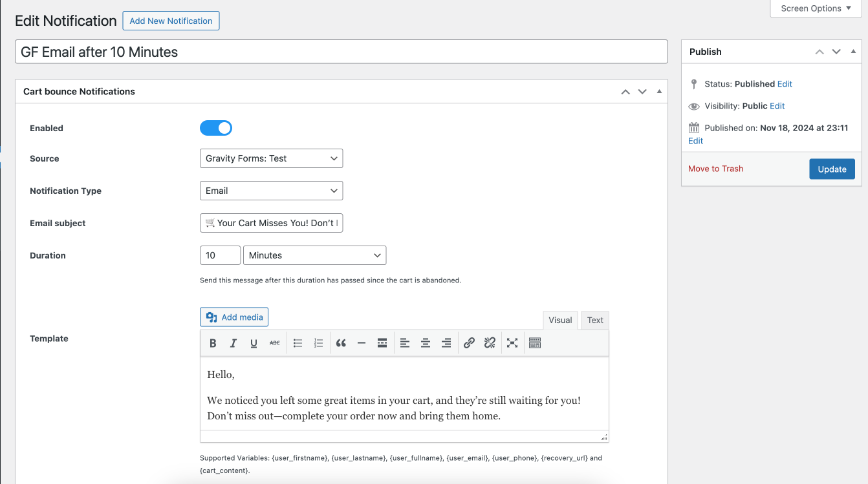Viewport: 868px width, 484px height.
Task: Toggle the editor's extra toolbar row
Action: [x=534, y=343]
